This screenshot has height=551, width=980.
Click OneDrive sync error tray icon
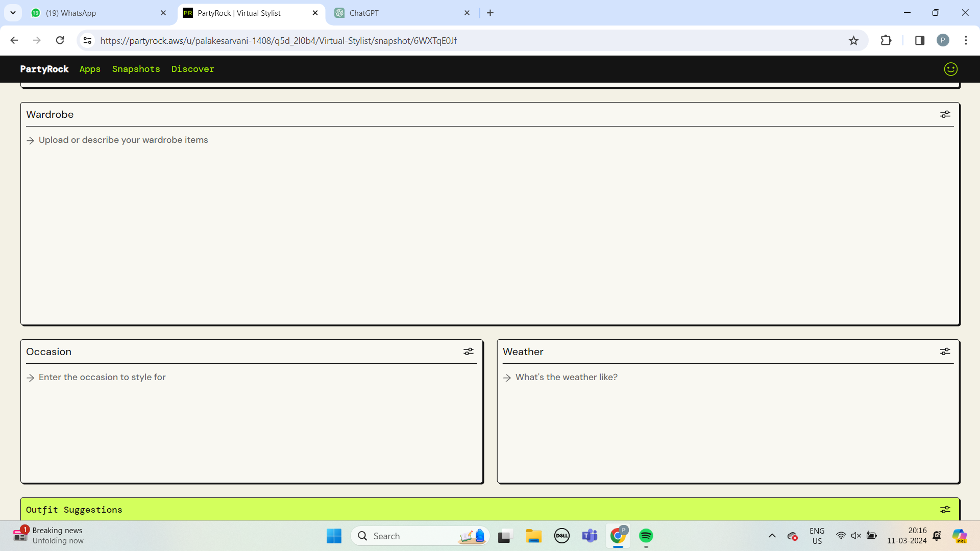coord(792,536)
